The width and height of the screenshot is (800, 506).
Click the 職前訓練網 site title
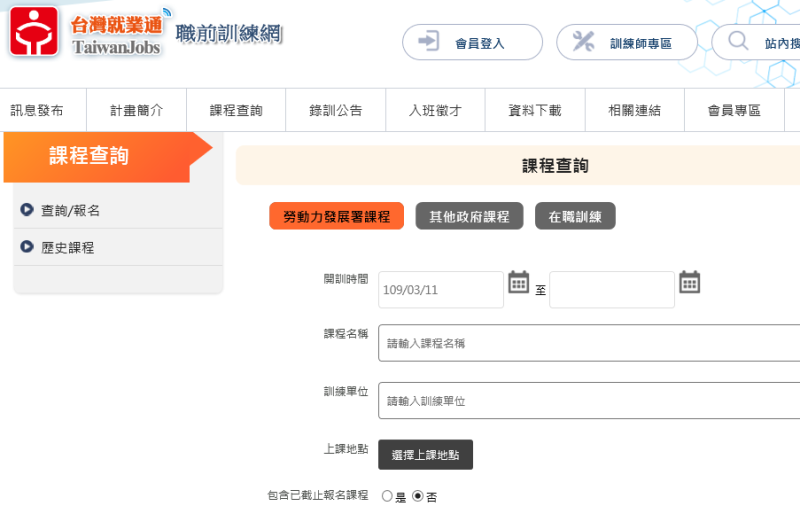[229, 34]
